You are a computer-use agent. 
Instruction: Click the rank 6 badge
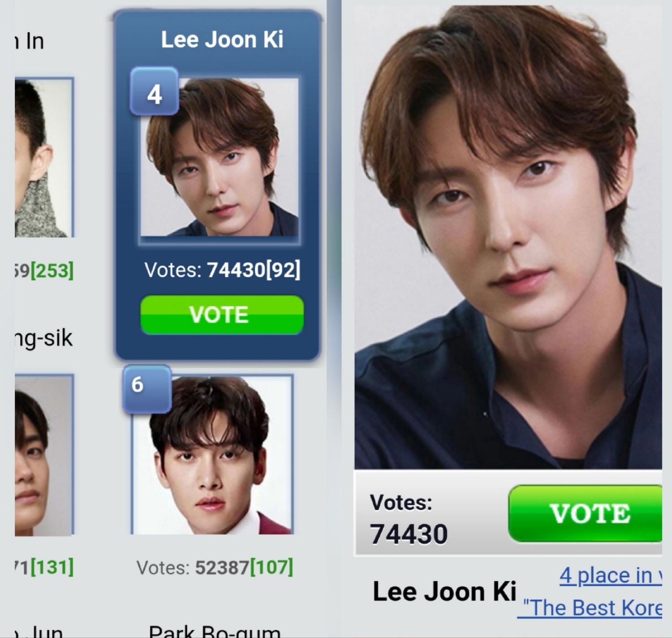click(x=147, y=388)
